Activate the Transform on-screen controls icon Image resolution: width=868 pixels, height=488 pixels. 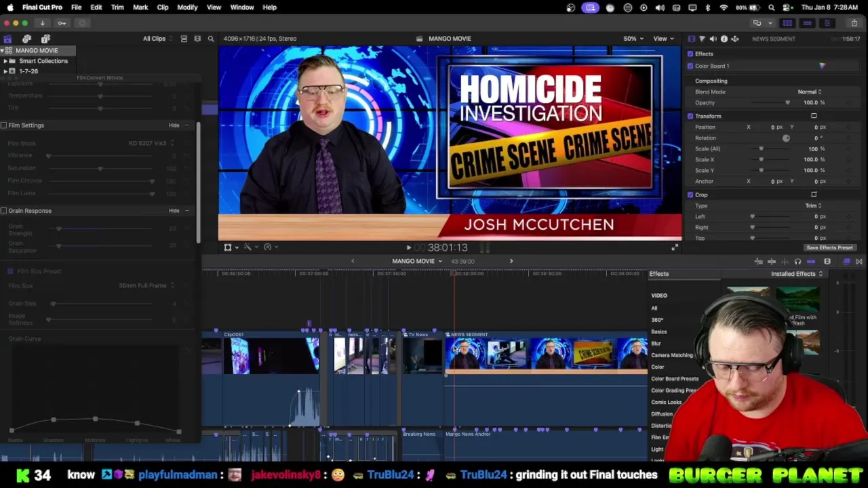click(x=814, y=116)
